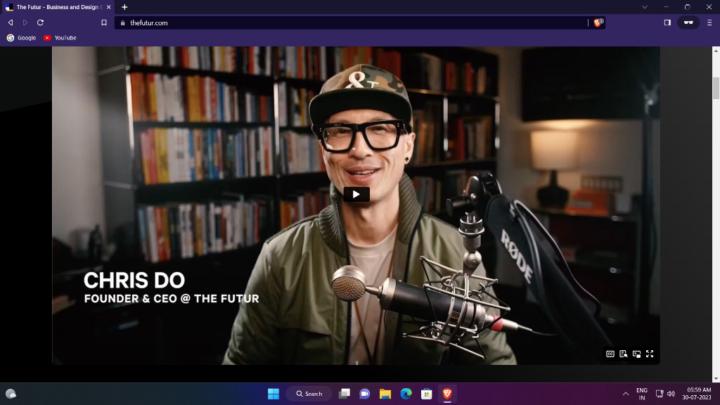The width and height of the screenshot is (720, 405).
Task: Go forward in browser history
Action: pyautogui.click(x=25, y=22)
